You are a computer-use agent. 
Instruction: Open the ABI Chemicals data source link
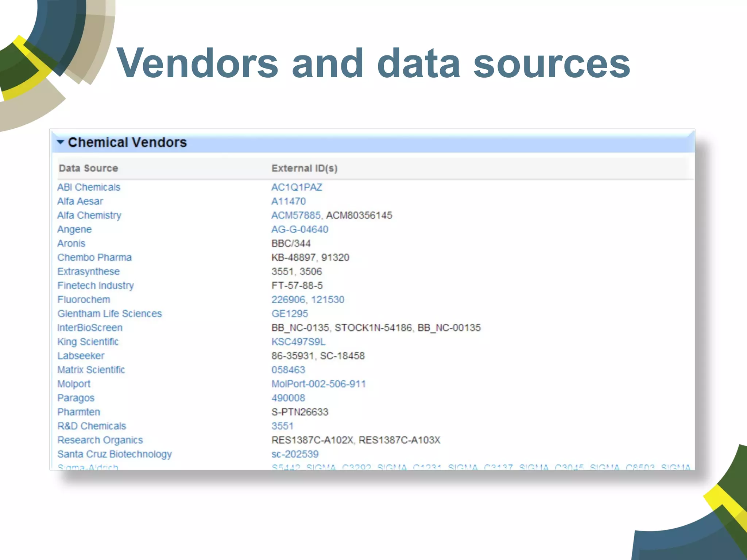89,187
